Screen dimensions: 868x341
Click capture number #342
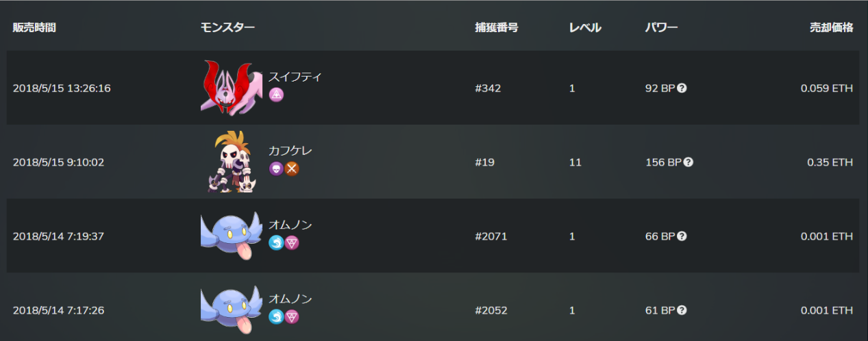[x=488, y=88]
